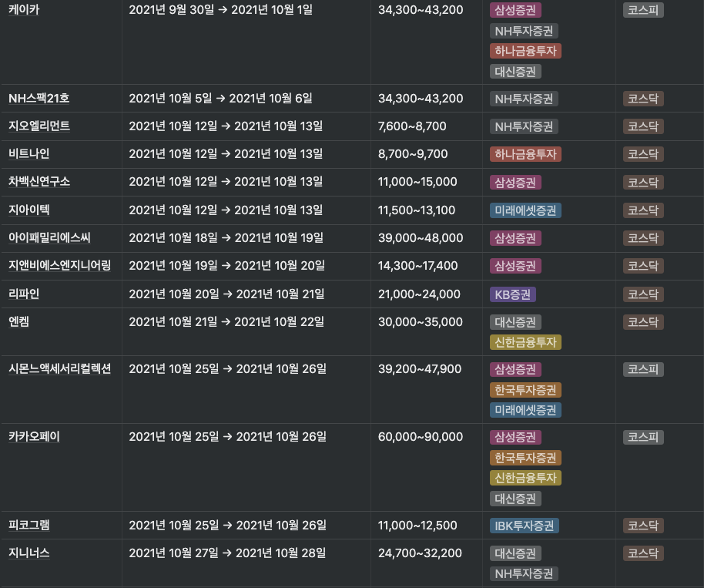
Task: Open the 지앤비에스엔지니어링 entry
Action: tap(60, 265)
